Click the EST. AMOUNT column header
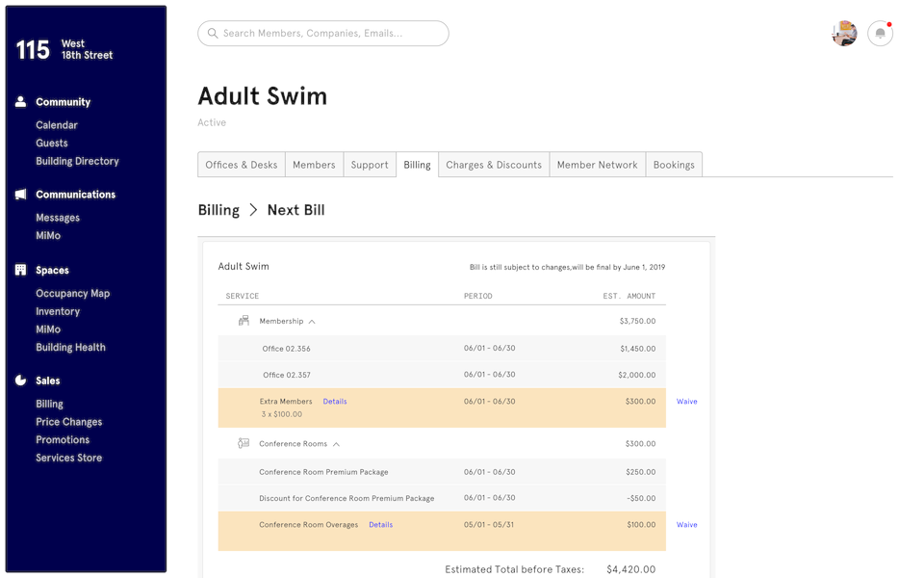924x578 pixels. pyautogui.click(x=629, y=296)
